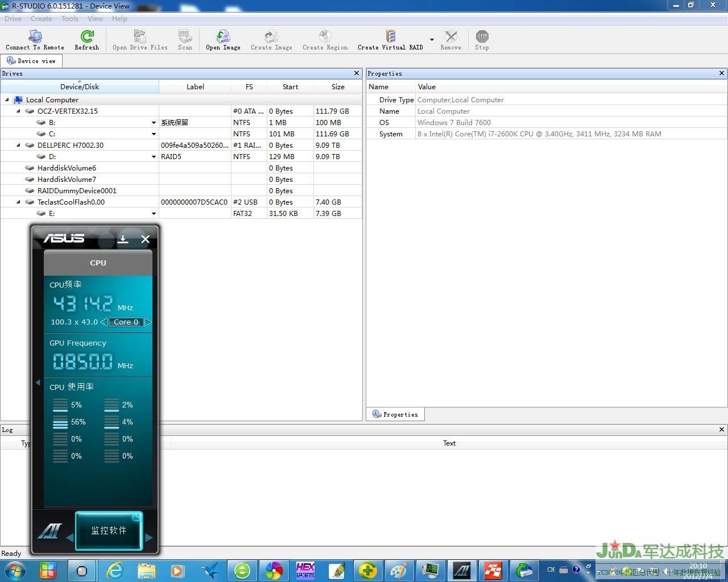Click the Create Region toolbar icon
Viewport: 728px width, 582px height.
325,40
